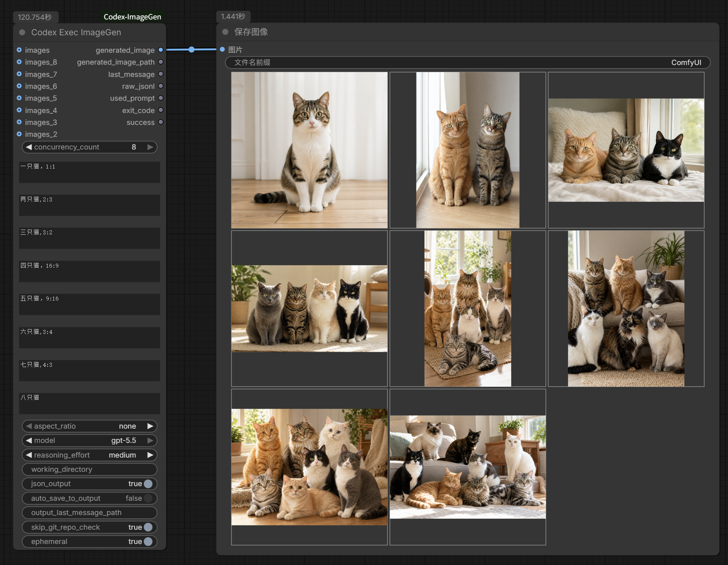Image resolution: width=728 pixels, height=565 pixels.
Task: Open the two cats image thumbnail
Action: [x=468, y=150]
